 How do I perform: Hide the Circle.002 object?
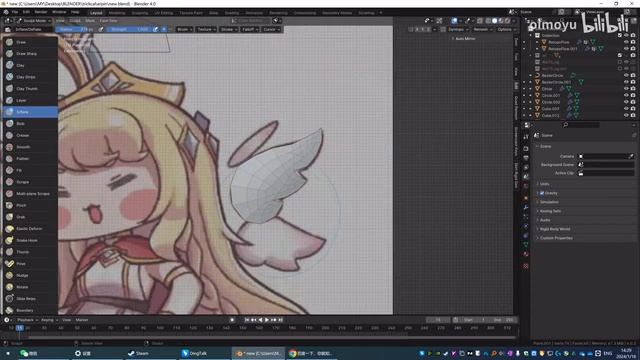[x=626, y=102]
